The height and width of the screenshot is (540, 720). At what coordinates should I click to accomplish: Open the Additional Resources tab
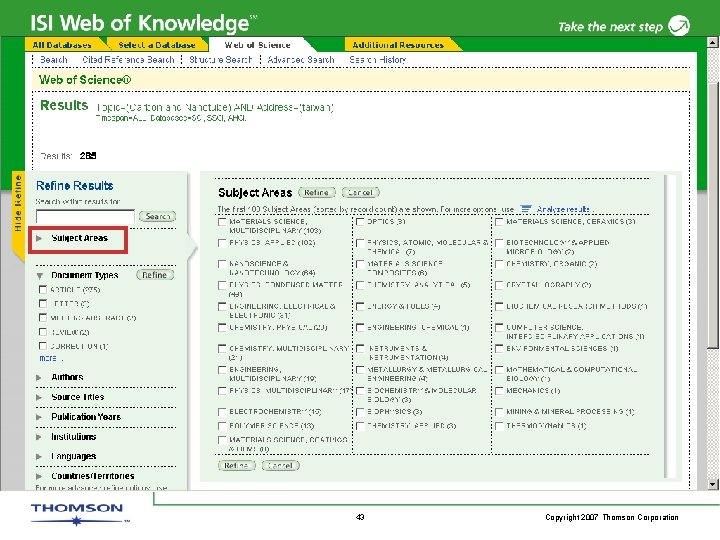[x=398, y=45]
